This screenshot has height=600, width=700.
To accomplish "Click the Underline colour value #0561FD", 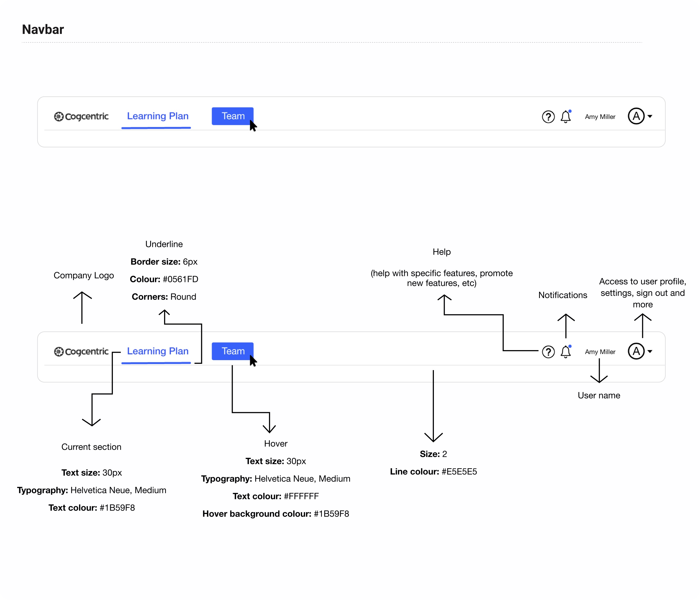I will click(x=180, y=279).
